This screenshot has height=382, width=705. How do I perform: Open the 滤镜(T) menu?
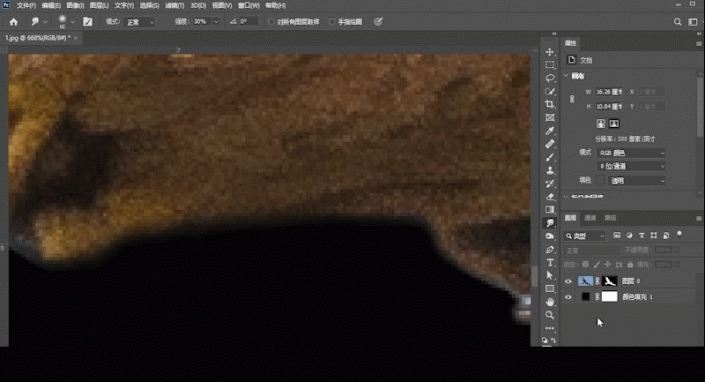(174, 5)
